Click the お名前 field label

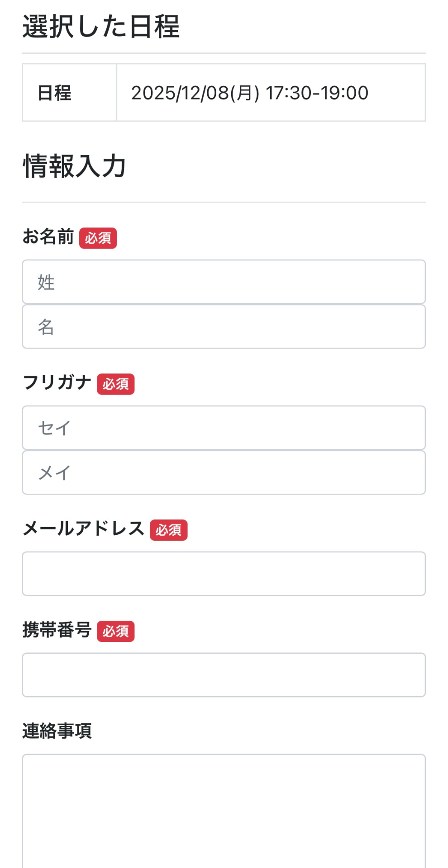[x=48, y=236]
